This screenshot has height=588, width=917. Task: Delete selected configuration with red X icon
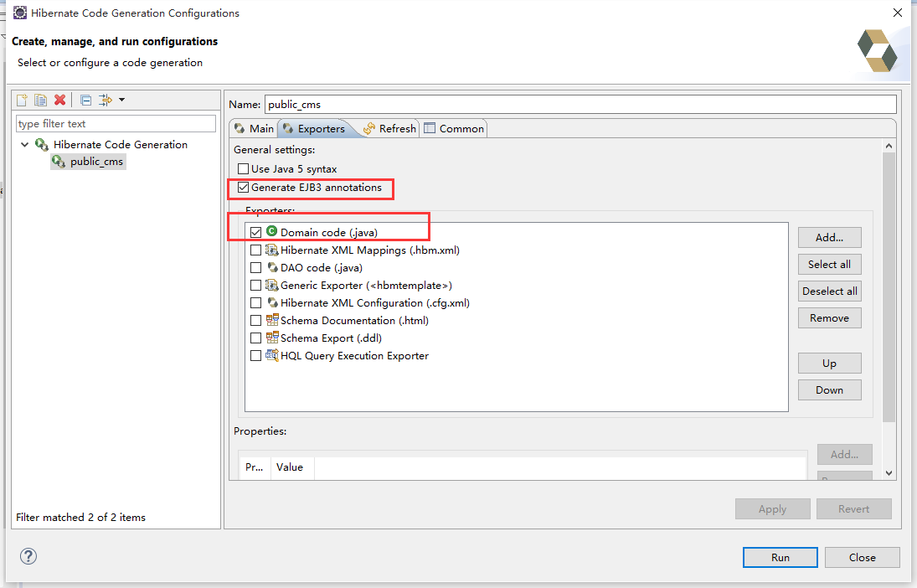tap(59, 101)
